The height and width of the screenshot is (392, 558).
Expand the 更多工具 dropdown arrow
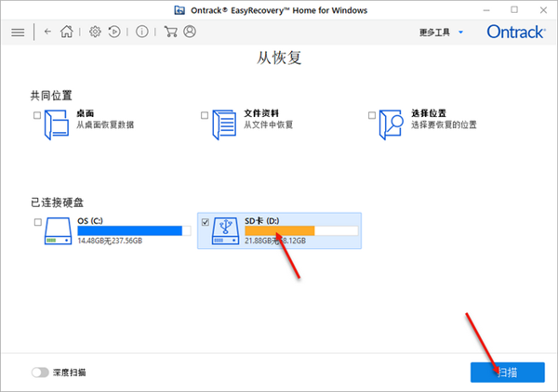click(x=461, y=33)
